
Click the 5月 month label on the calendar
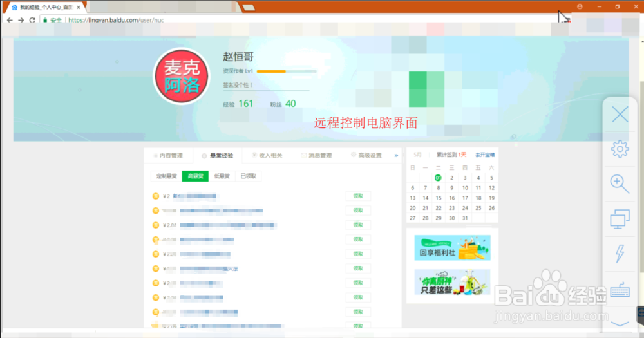point(418,155)
